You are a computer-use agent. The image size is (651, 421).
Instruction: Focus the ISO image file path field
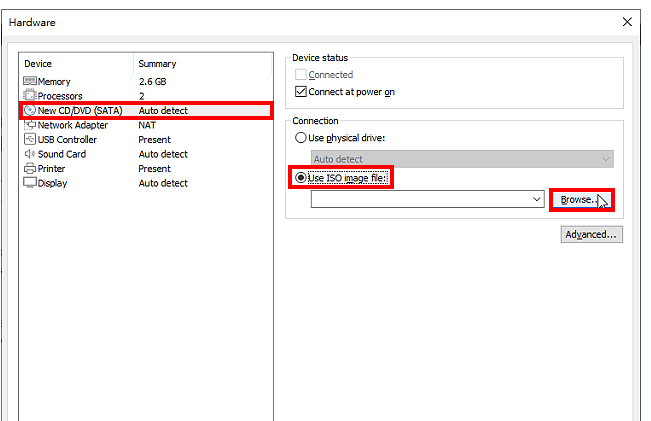[420, 199]
